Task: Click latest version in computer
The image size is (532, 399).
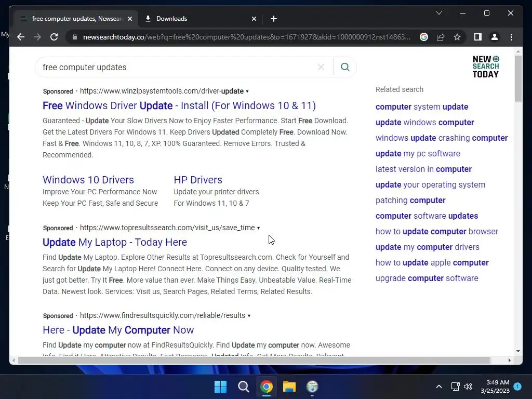Action: click(x=423, y=169)
